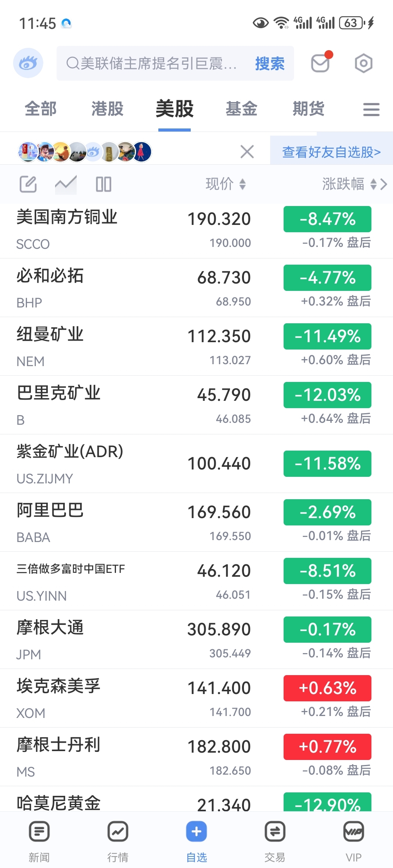The height and width of the screenshot is (868, 393).
Task: Switch to line chart view icon
Action: [x=65, y=184]
